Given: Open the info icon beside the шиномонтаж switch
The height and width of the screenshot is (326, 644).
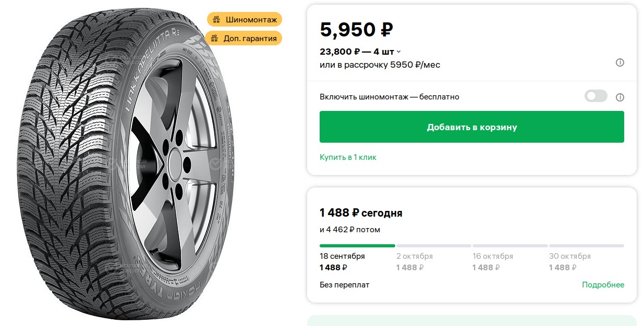Looking at the screenshot, I should (620, 97).
